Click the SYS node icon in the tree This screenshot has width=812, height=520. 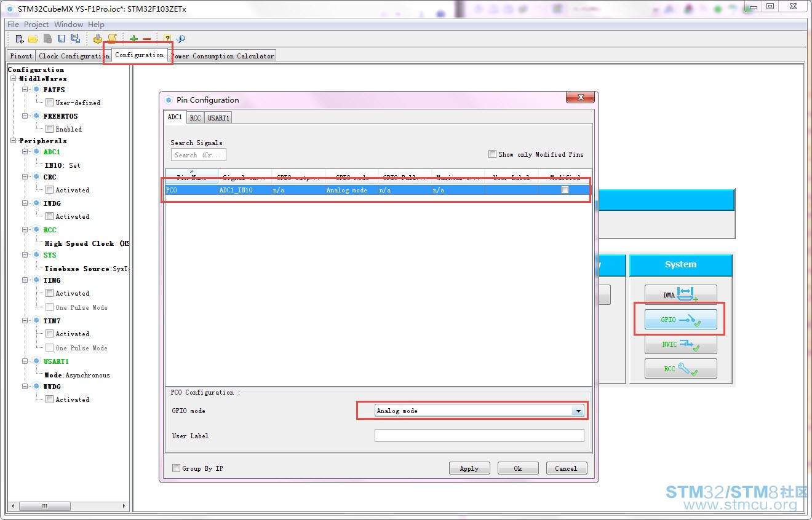pyautogui.click(x=36, y=255)
